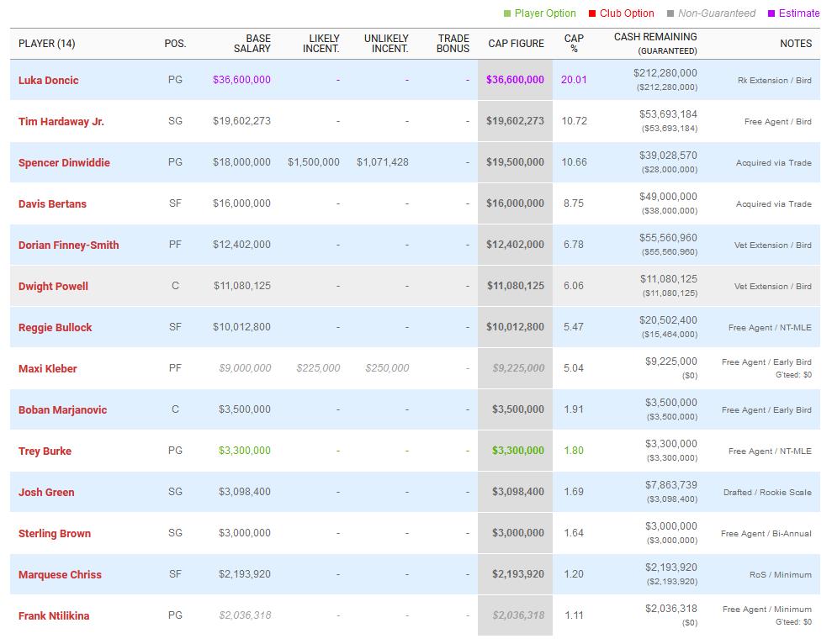This screenshot has width=832, height=644.
Task: Select Maxi Kleber's $9,225,000 cap figure
Action: (518, 368)
